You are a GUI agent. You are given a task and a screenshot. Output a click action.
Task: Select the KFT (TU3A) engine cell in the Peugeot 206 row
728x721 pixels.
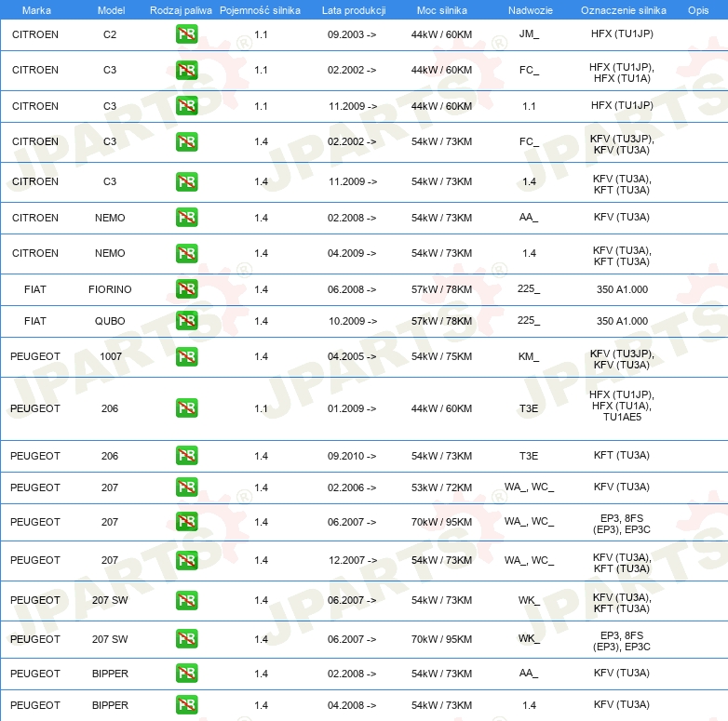point(622,455)
